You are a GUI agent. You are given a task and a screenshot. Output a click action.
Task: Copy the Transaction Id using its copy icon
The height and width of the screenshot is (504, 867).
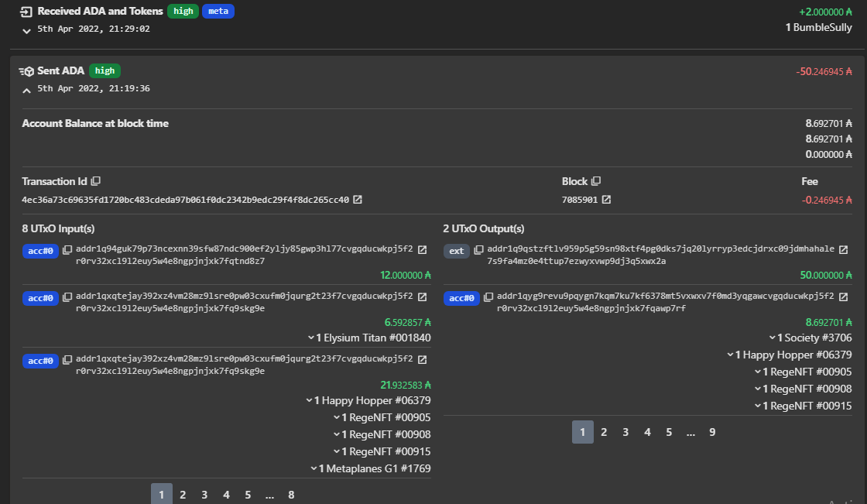coord(94,180)
